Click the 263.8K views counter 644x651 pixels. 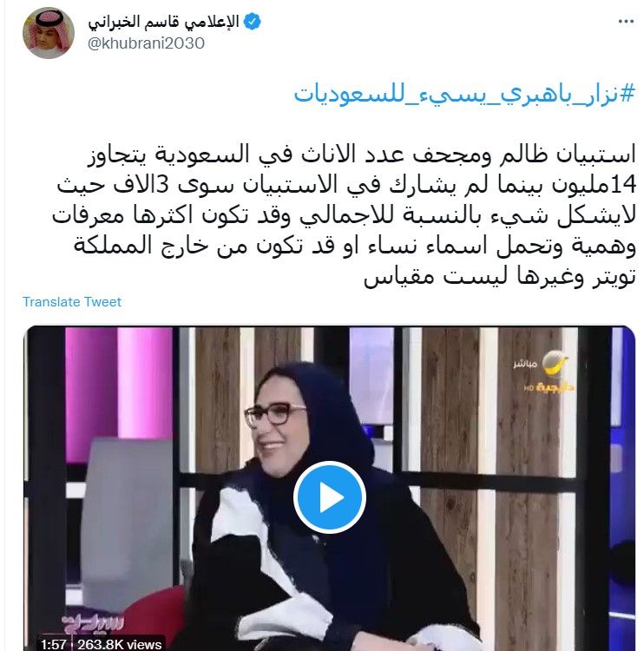pos(120,644)
